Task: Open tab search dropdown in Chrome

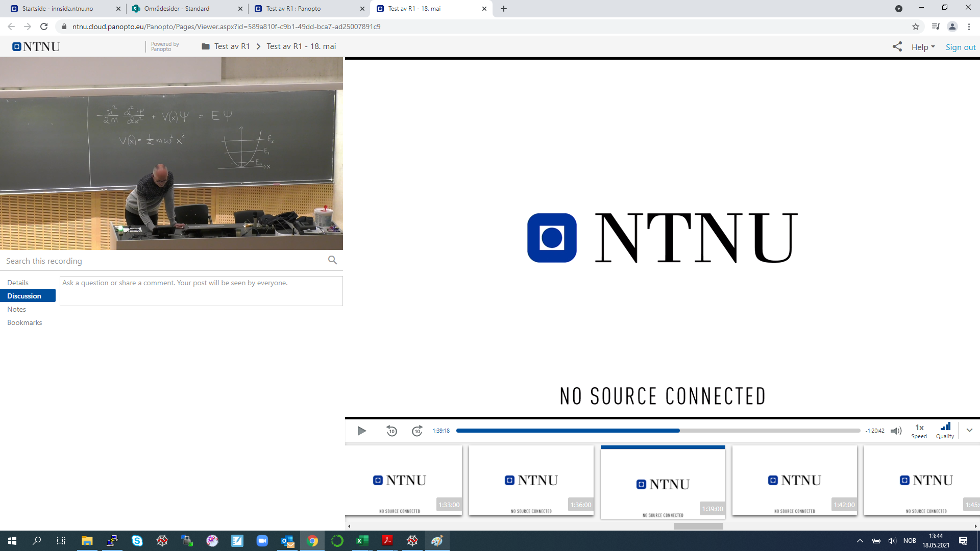Action: [x=899, y=9]
